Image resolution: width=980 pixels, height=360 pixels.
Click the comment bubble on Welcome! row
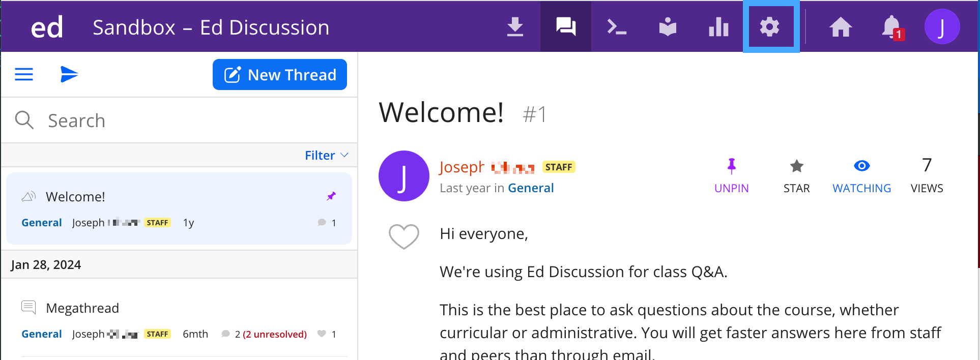click(322, 222)
